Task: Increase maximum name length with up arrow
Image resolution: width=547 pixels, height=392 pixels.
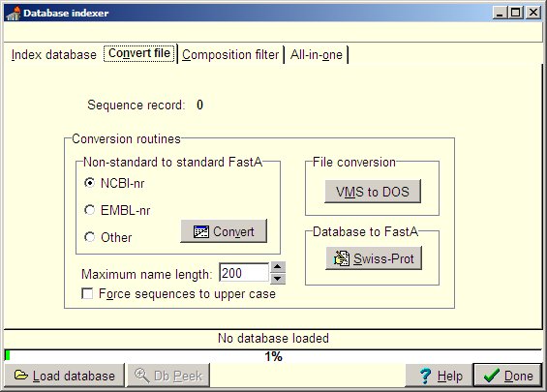Action: click(278, 267)
